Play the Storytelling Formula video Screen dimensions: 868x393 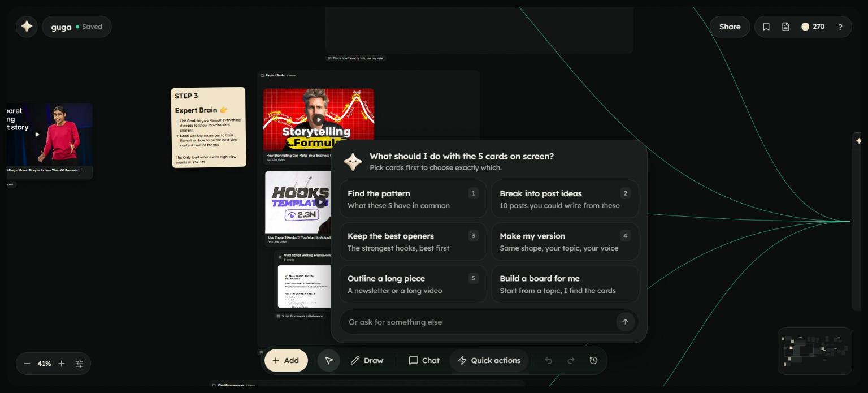[x=319, y=119]
